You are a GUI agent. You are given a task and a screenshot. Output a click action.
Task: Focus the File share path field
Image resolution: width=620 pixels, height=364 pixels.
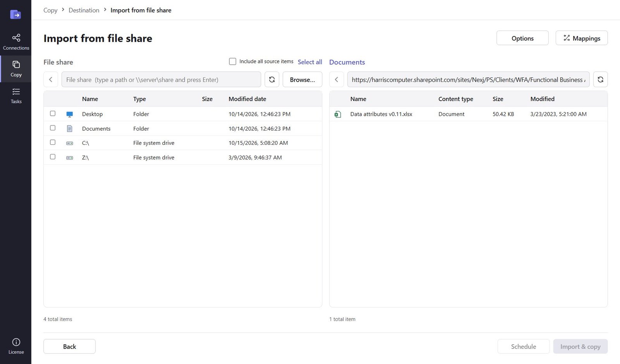[161, 79]
